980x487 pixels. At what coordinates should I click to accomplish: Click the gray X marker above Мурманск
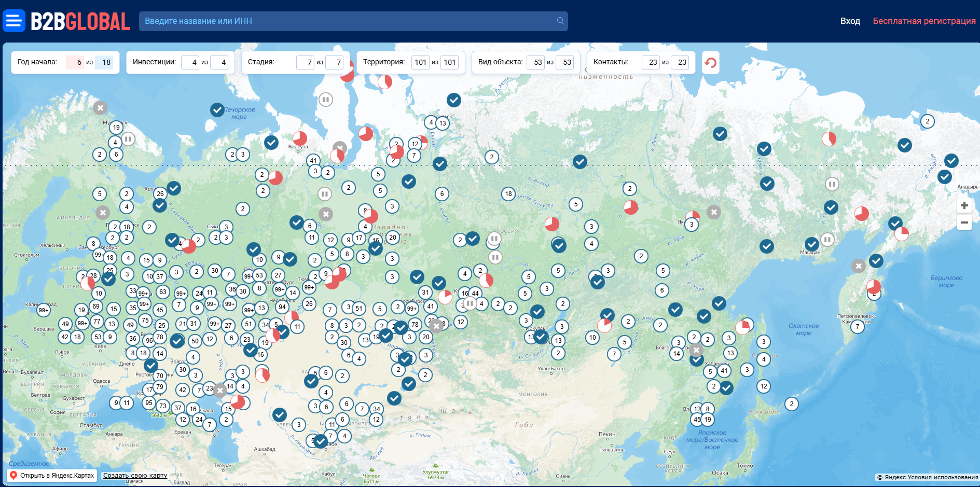100,108
